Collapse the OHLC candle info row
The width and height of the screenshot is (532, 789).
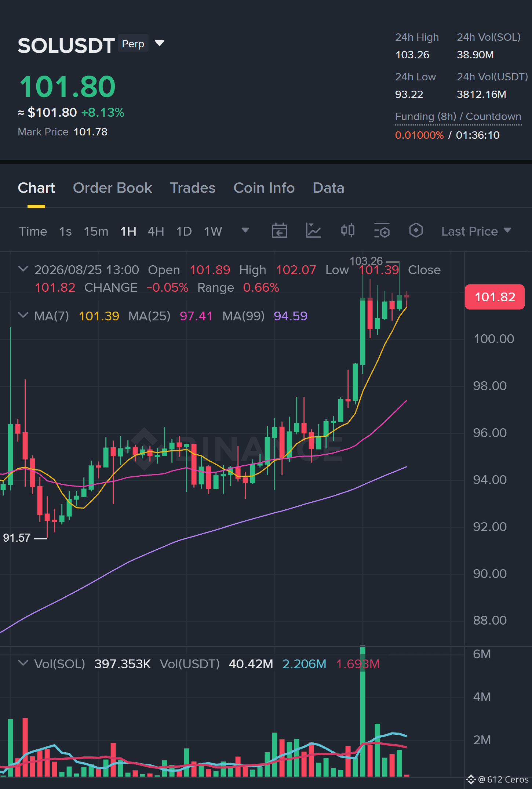(23, 269)
